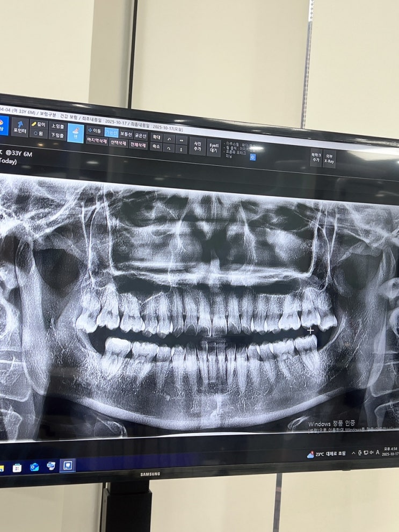Rotate image counterclockwise with upper rotate icon
Screen dimensions: 399x532
click(x=169, y=139)
